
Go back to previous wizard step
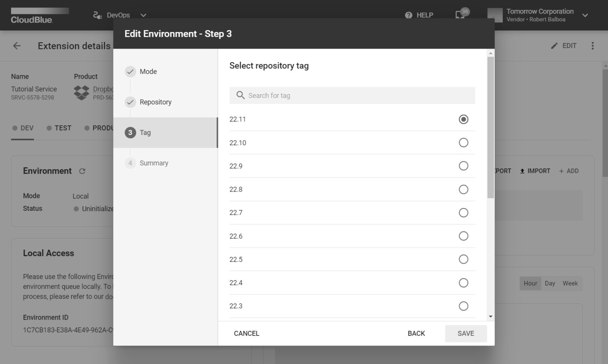click(416, 334)
